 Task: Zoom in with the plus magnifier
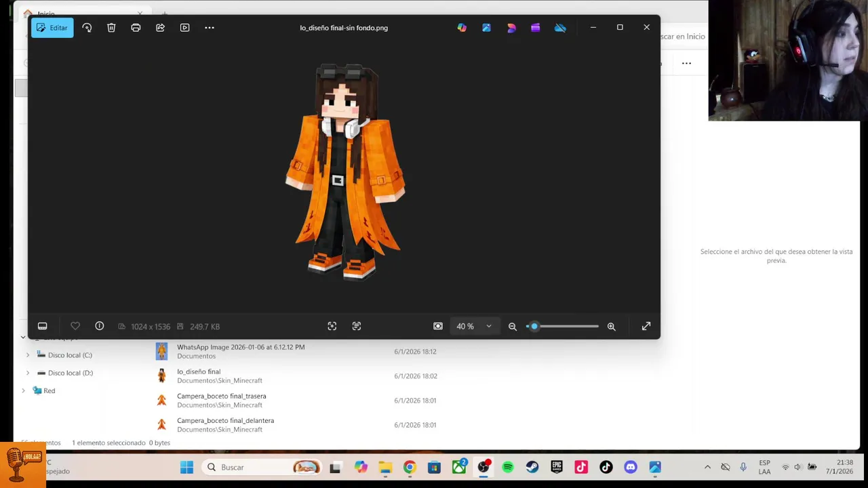611,326
